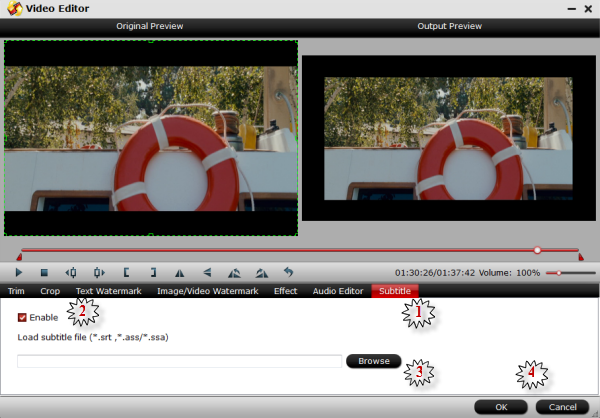Switch to Text Watermark tab
The image size is (600, 418).
109,291
